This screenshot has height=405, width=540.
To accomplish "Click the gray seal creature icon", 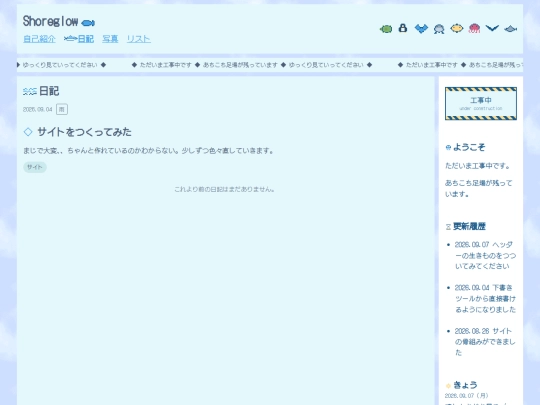I will tap(439, 29).
